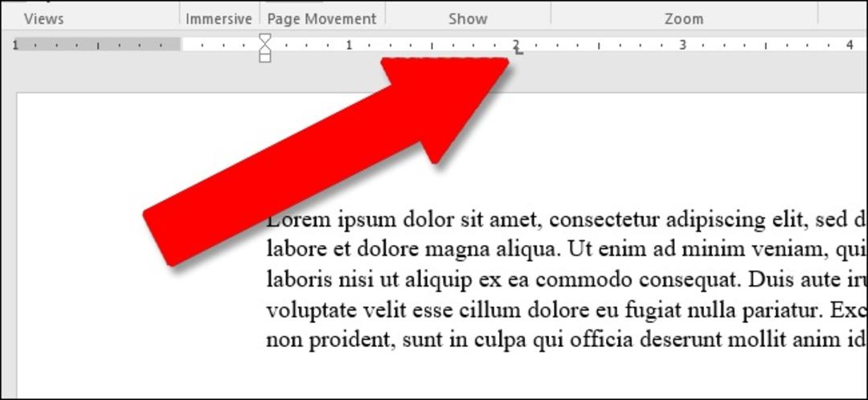Click the word "laboris" on line three
The height and width of the screenshot is (400, 868).
[300, 280]
